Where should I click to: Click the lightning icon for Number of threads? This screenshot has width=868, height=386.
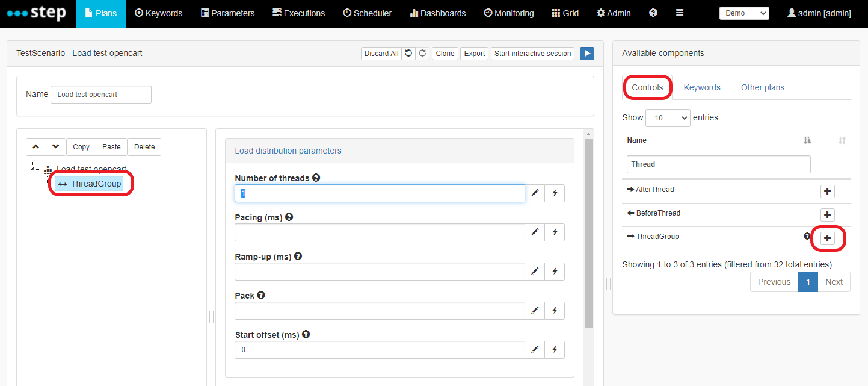[x=554, y=193]
